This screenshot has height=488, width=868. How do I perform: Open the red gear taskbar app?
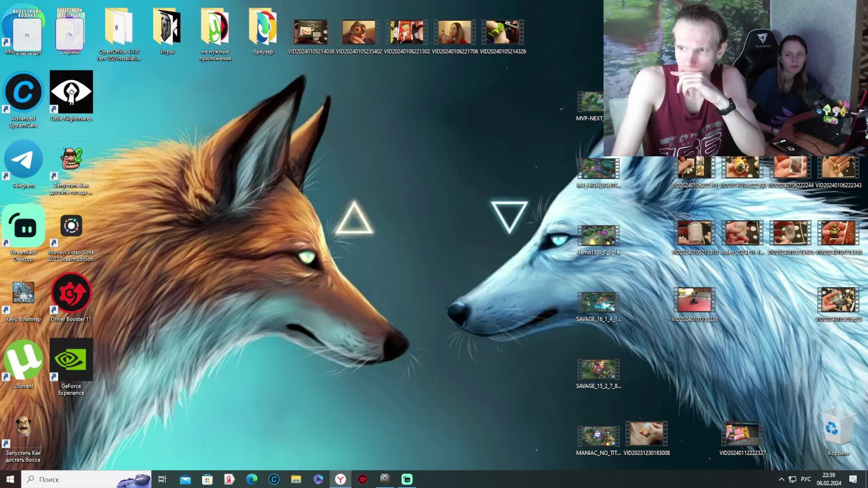(x=363, y=479)
